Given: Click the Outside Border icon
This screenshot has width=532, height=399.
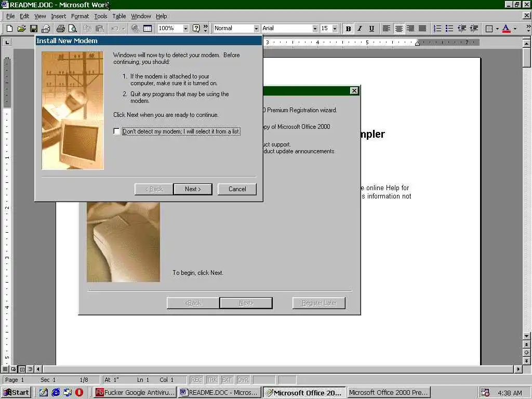Looking at the screenshot, I should 489,29.
